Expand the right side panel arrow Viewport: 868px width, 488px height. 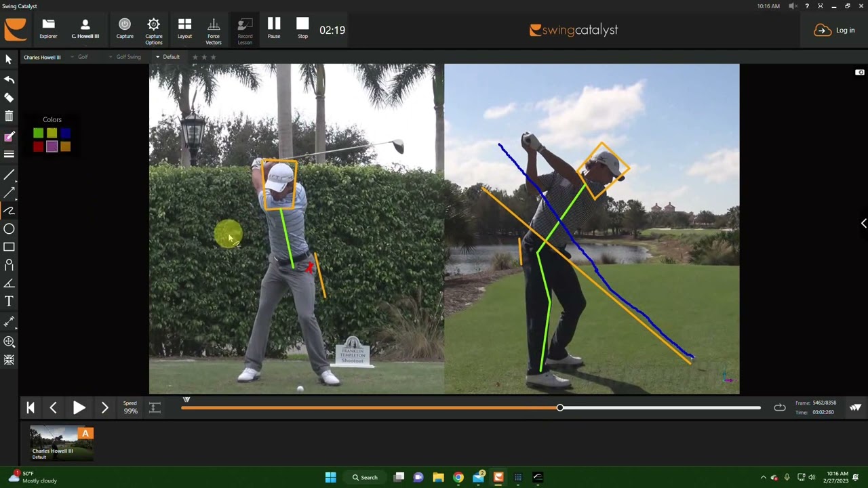click(x=863, y=224)
